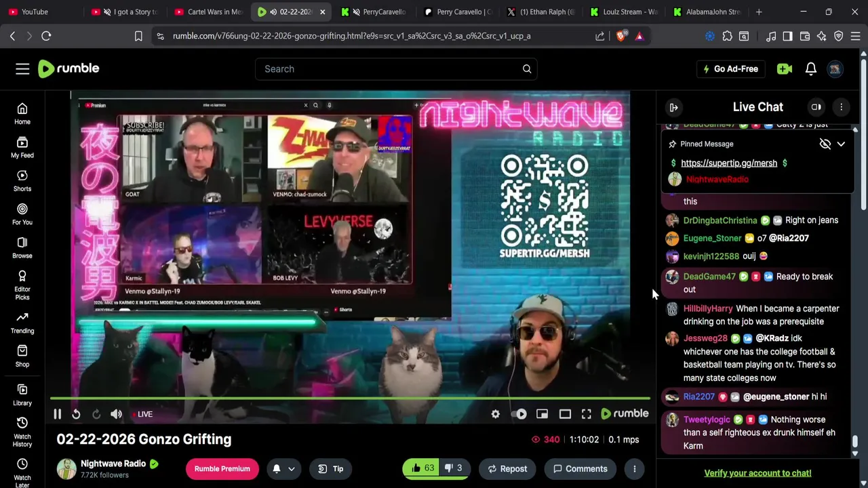Viewport: 868px width, 488px height.
Task: Open browser extensions puzzle icon
Action: [x=728, y=36]
